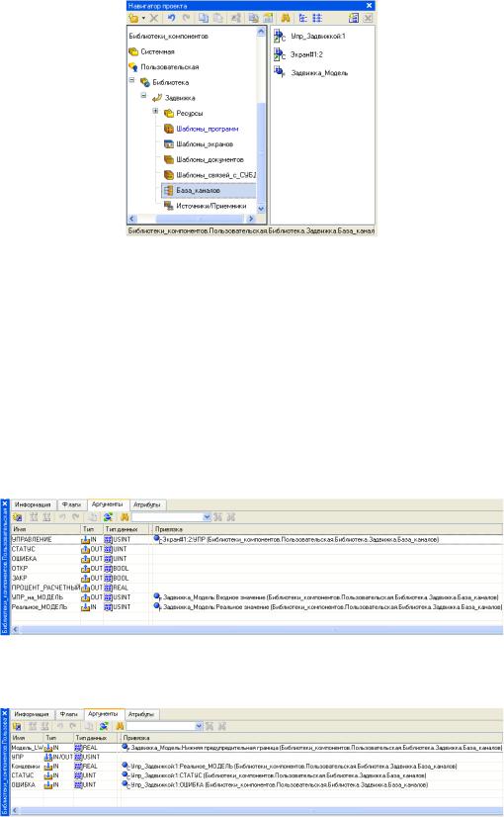The height and width of the screenshot is (817, 504).
Task: Click the binoculars icon in Концевики panel toolbar
Action: pos(120,726)
